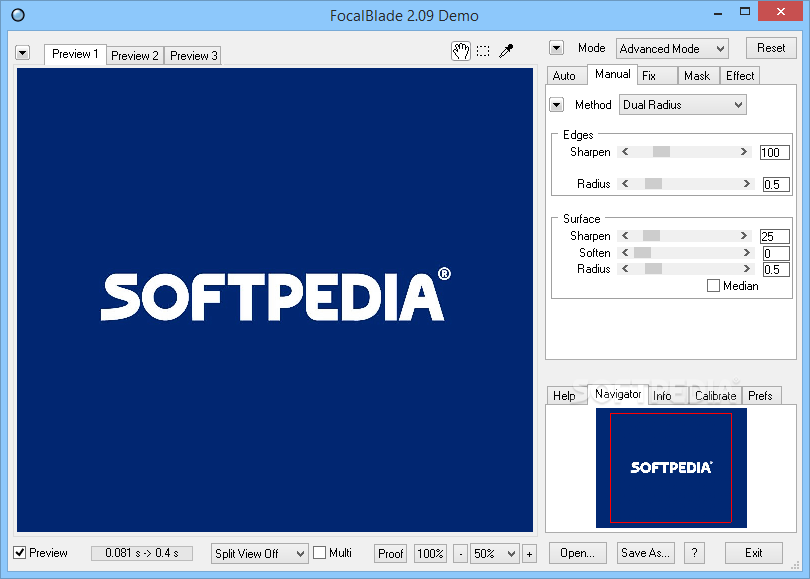Open the Navigator tab

click(x=618, y=394)
